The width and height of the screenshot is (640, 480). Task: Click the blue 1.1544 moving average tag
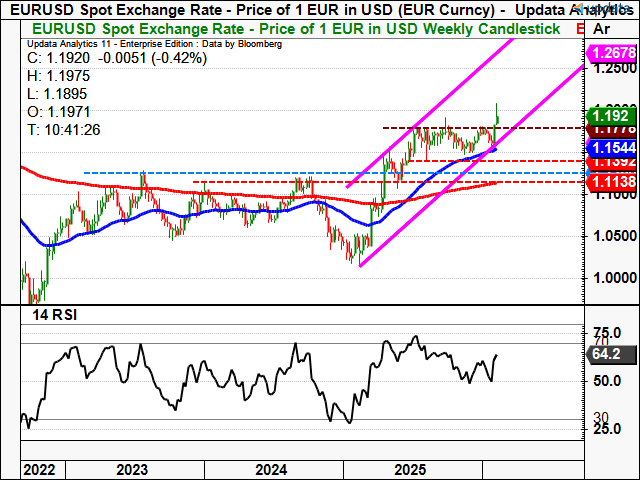pos(609,145)
